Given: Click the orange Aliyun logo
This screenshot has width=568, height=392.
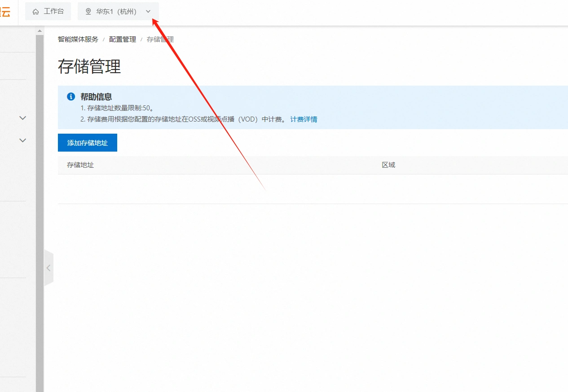Looking at the screenshot, I should point(5,12).
